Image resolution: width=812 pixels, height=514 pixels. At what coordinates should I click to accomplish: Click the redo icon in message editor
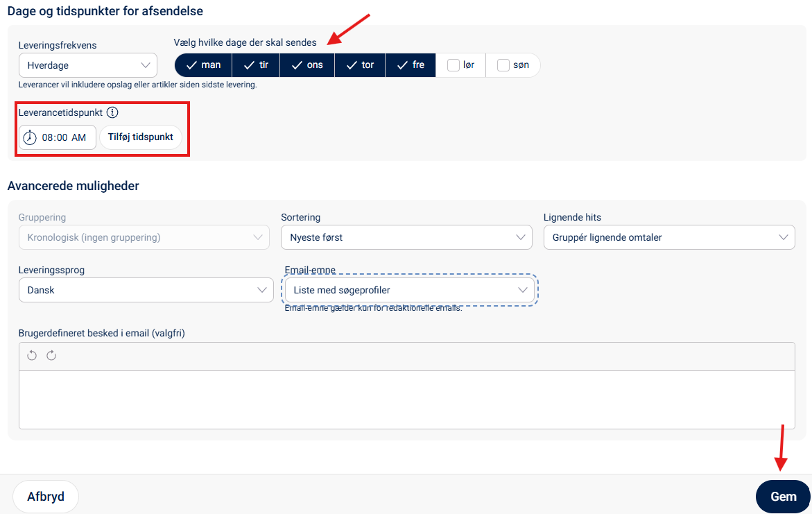[x=51, y=355]
